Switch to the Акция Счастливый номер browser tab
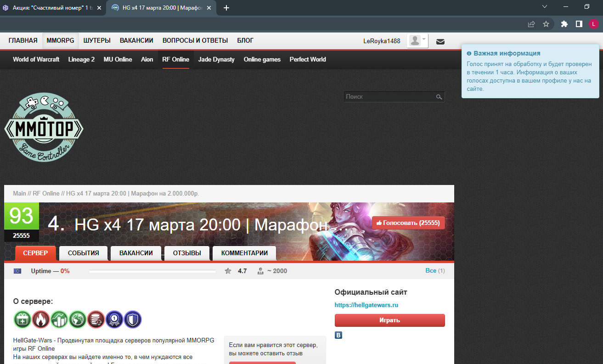The width and height of the screenshot is (603, 364). click(52, 7)
